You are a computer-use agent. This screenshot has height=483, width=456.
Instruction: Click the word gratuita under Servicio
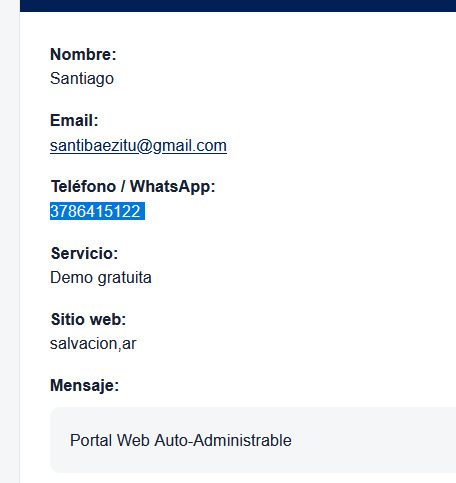tap(125, 278)
